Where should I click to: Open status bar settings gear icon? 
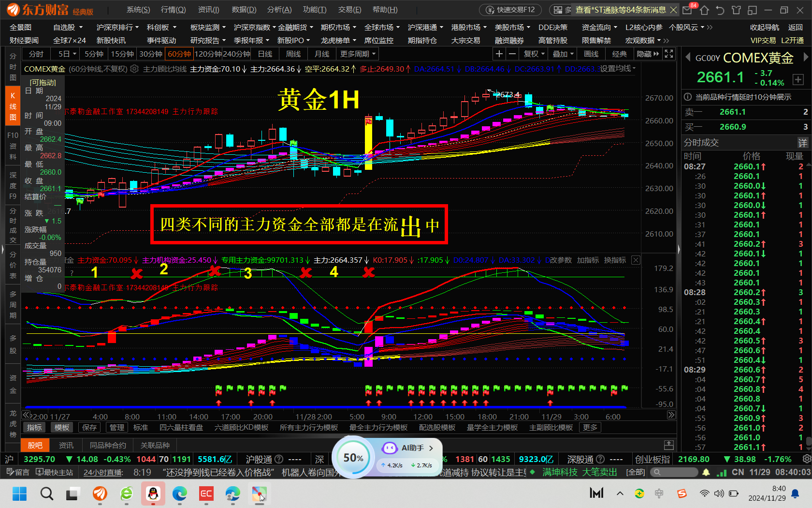coord(806,459)
